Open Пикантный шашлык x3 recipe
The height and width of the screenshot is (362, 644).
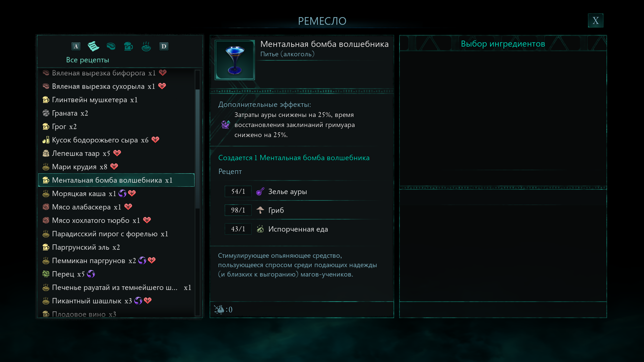(116, 301)
